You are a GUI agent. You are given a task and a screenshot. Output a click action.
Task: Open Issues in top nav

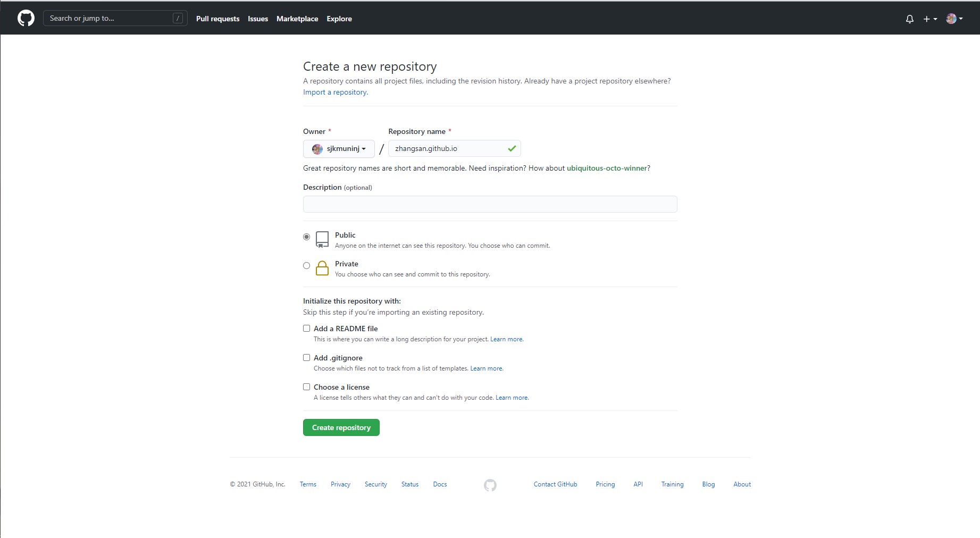[x=258, y=19]
